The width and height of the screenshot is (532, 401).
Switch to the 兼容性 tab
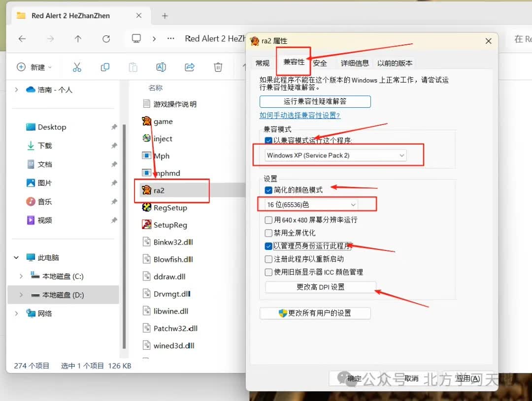294,62
